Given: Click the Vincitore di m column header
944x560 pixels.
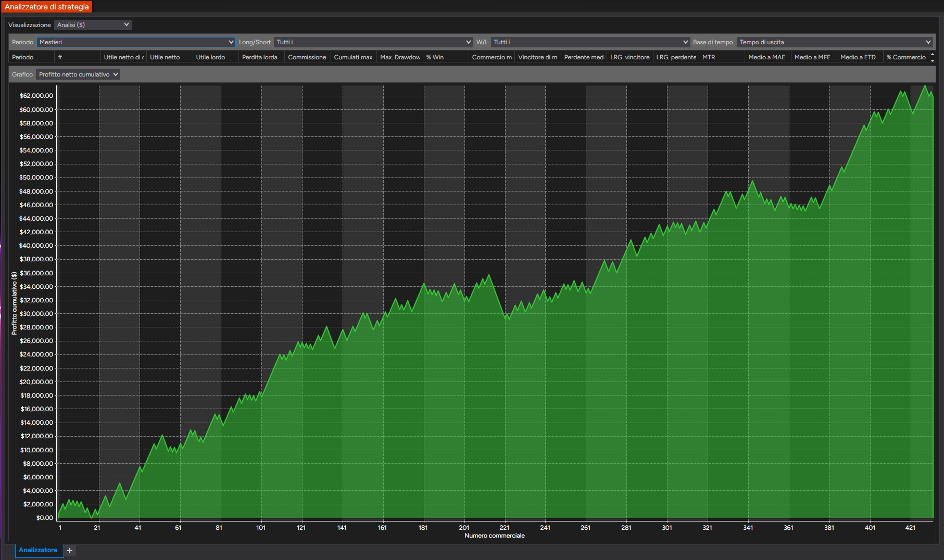Looking at the screenshot, I should (x=538, y=57).
